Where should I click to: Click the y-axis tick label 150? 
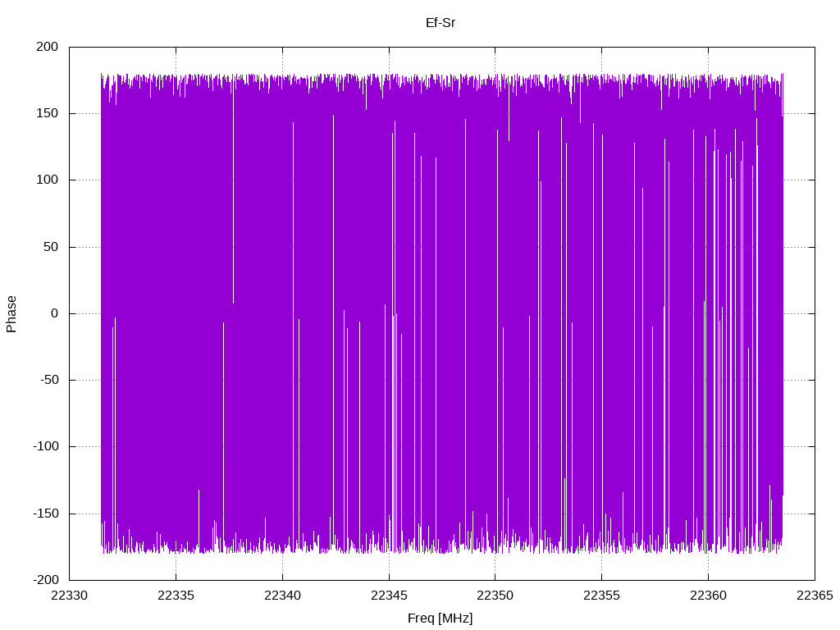(47, 113)
